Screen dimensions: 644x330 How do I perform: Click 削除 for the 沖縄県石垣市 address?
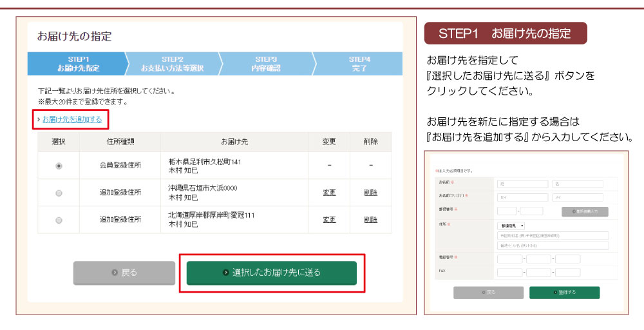click(370, 193)
